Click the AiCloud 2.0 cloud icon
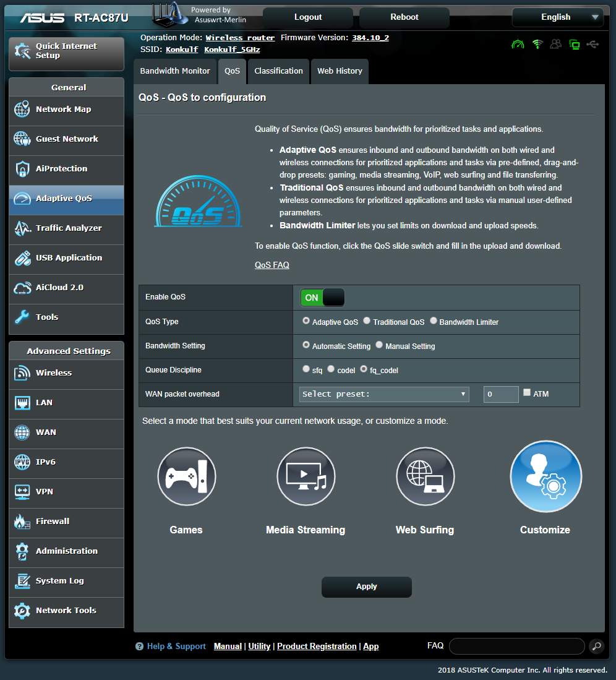Screen dimensions: 616x680 [22, 288]
